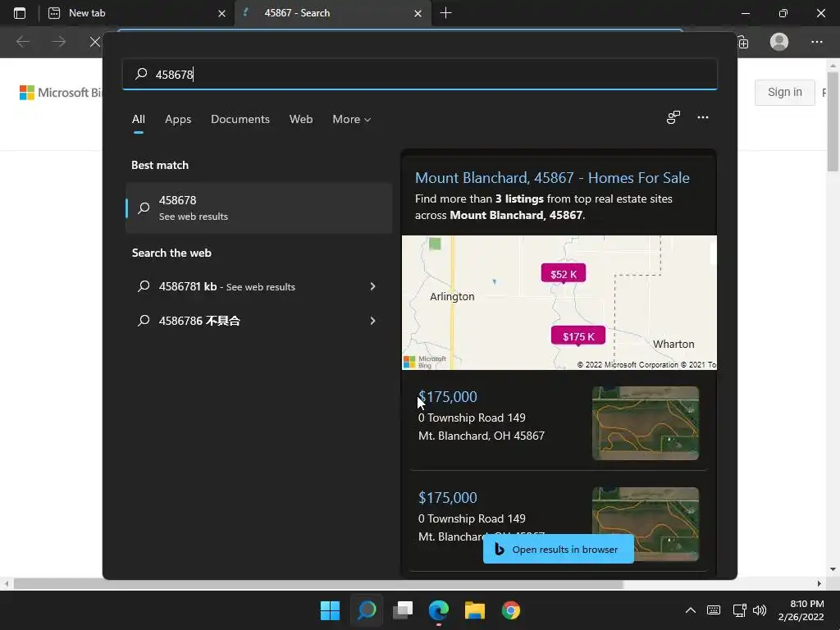Stop page loading in Edge toolbar
The width and height of the screenshot is (840, 630).
click(x=95, y=42)
